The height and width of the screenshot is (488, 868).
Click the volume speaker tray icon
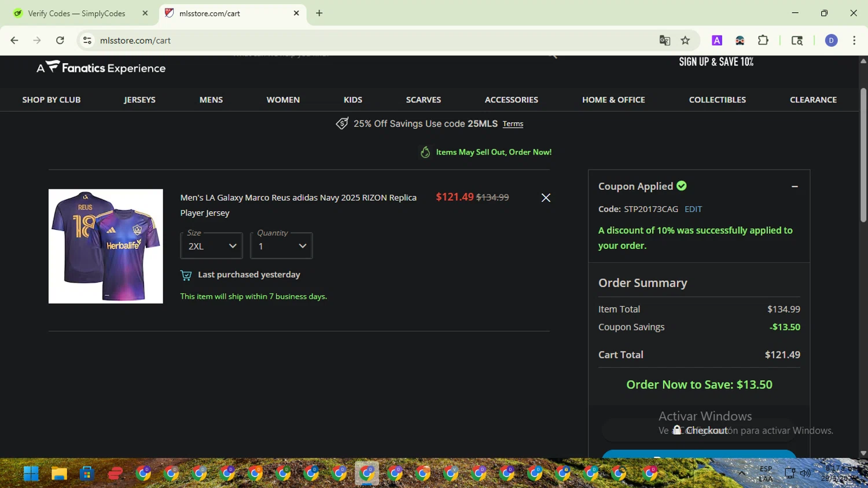pyautogui.click(x=805, y=474)
